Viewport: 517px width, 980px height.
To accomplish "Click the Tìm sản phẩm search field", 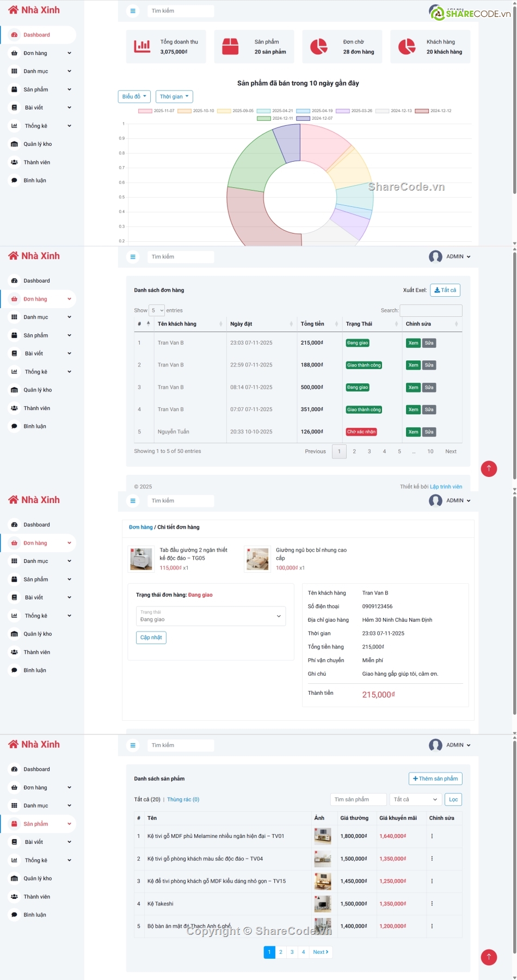I will click(358, 800).
